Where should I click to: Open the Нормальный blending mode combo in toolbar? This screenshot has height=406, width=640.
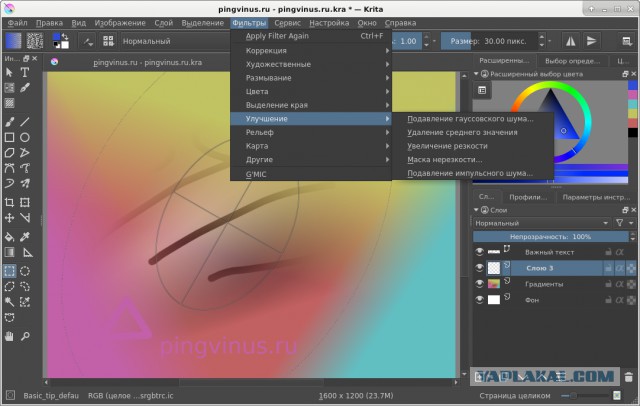click(x=176, y=41)
